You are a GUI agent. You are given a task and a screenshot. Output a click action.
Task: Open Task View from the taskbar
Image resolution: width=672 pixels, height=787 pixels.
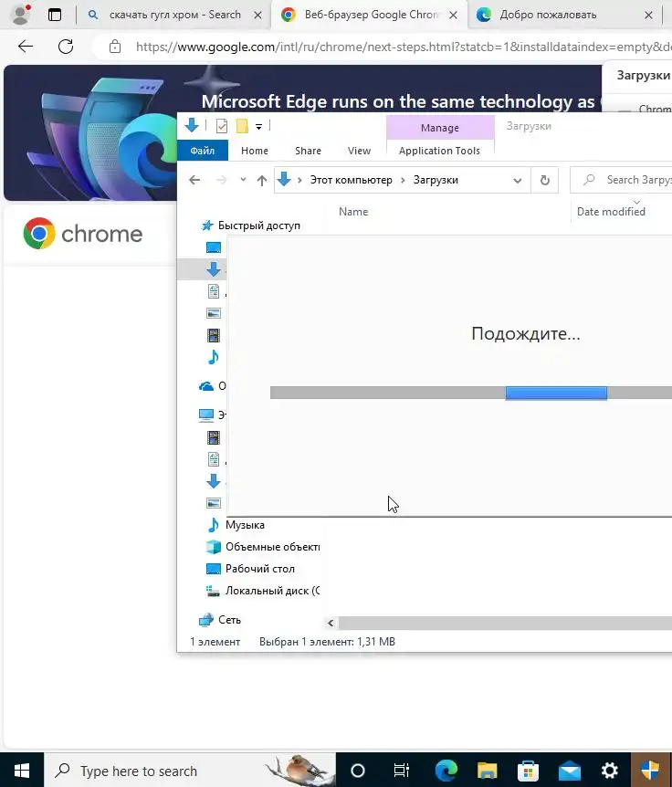coord(402,770)
